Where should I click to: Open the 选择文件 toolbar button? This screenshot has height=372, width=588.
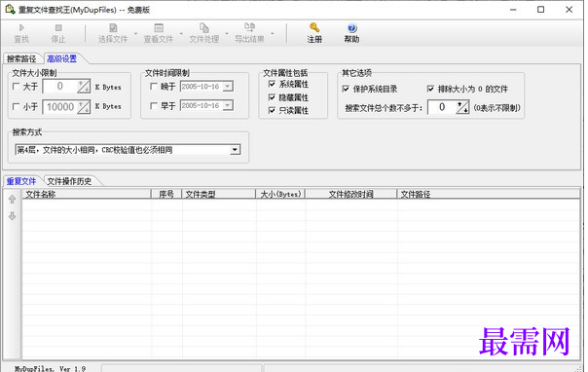click(x=113, y=33)
